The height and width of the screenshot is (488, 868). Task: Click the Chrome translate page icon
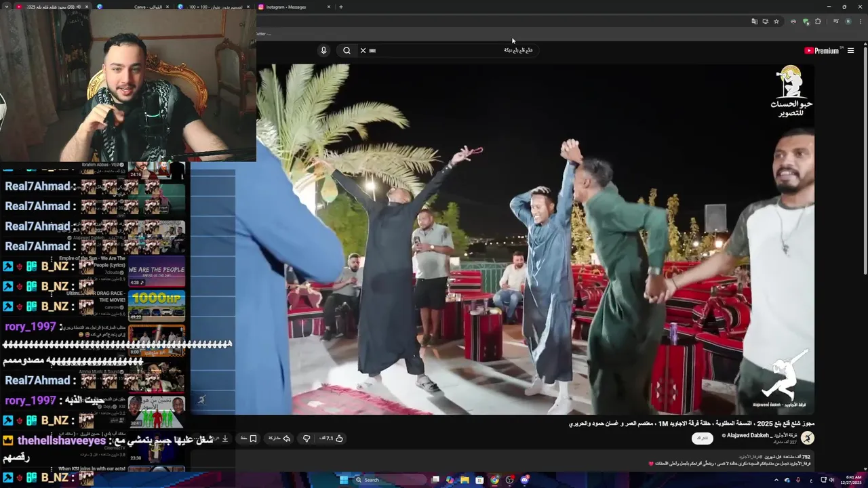pyautogui.click(x=754, y=22)
